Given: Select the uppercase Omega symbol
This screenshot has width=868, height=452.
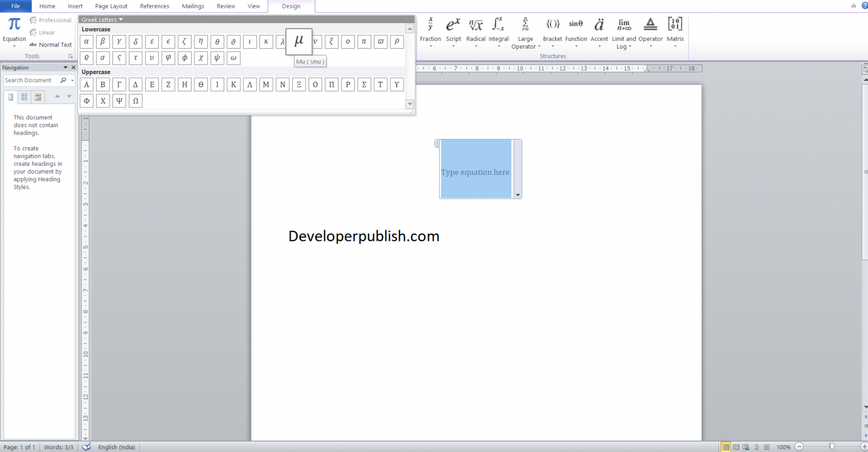Looking at the screenshot, I should [136, 101].
